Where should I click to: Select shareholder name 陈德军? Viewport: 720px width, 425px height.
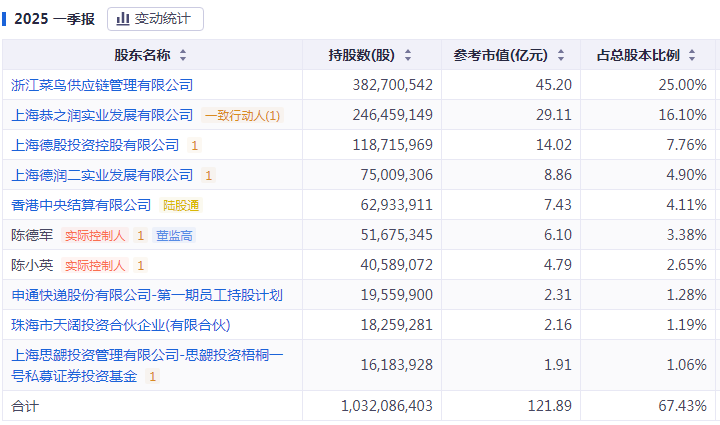point(32,235)
